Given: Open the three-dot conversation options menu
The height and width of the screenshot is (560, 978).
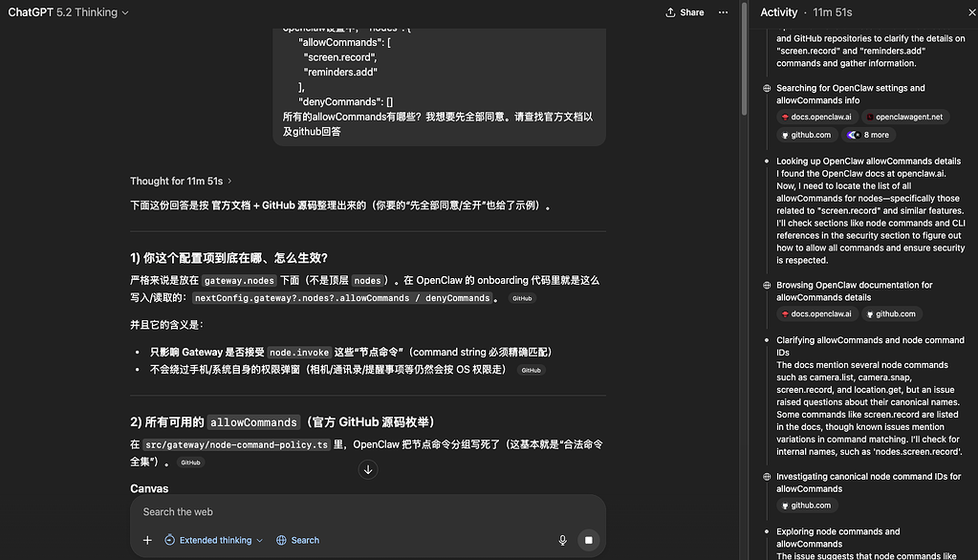Looking at the screenshot, I should click(x=723, y=12).
